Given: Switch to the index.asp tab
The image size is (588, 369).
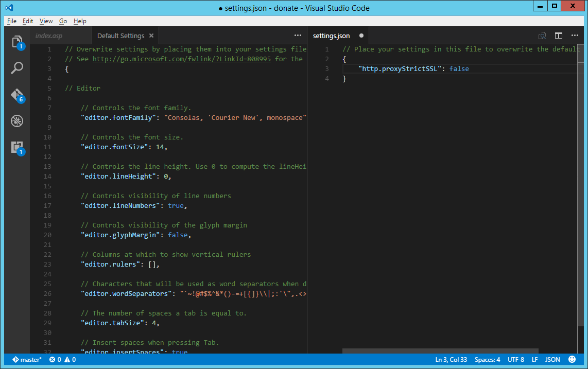Looking at the screenshot, I should [x=61, y=36].
